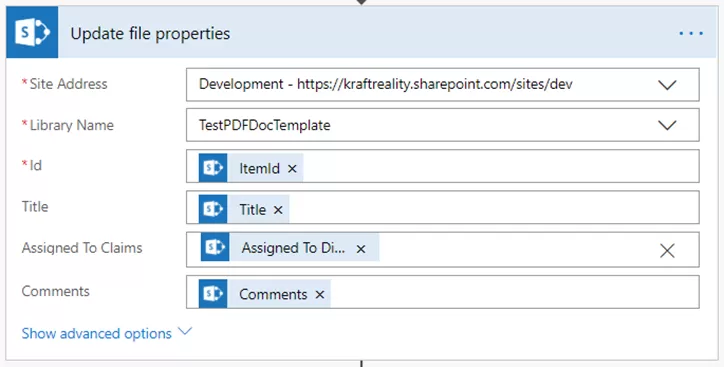This screenshot has width=724, height=367.
Task: Click SharePoint icon on Comments token
Action: pos(213,294)
